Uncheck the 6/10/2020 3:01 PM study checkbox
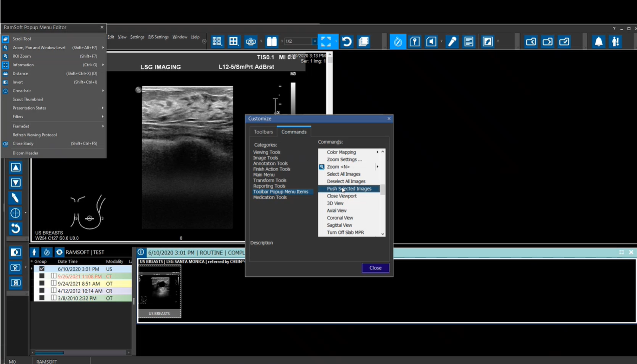The height and width of the screenshot is (364, 637). (42, 269)
